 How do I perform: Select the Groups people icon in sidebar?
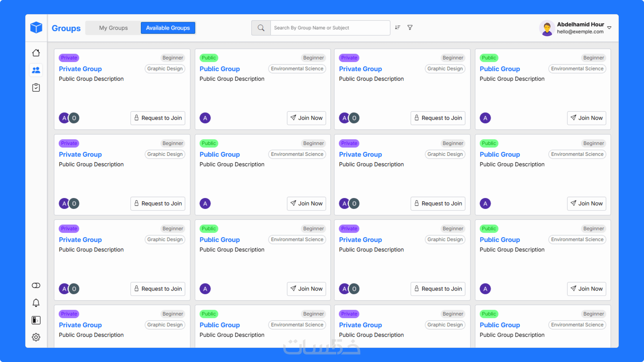pyautogui.click(x=36, y=70)
